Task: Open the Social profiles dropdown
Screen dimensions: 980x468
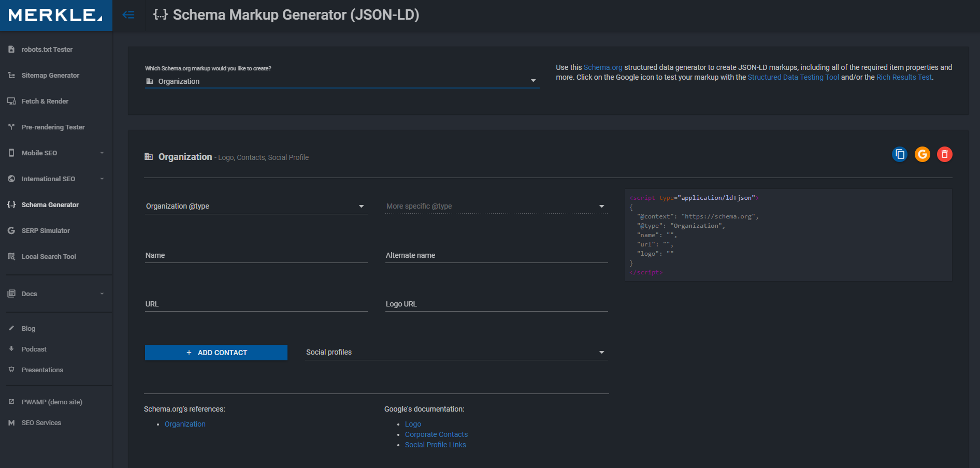Action: (x=456, y=352)
